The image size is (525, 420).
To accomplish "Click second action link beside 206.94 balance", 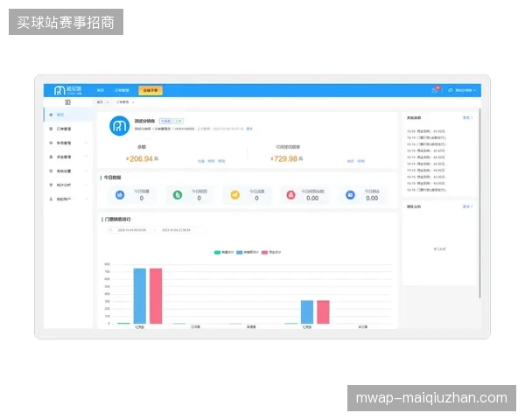I will click(x=211, y=161).
